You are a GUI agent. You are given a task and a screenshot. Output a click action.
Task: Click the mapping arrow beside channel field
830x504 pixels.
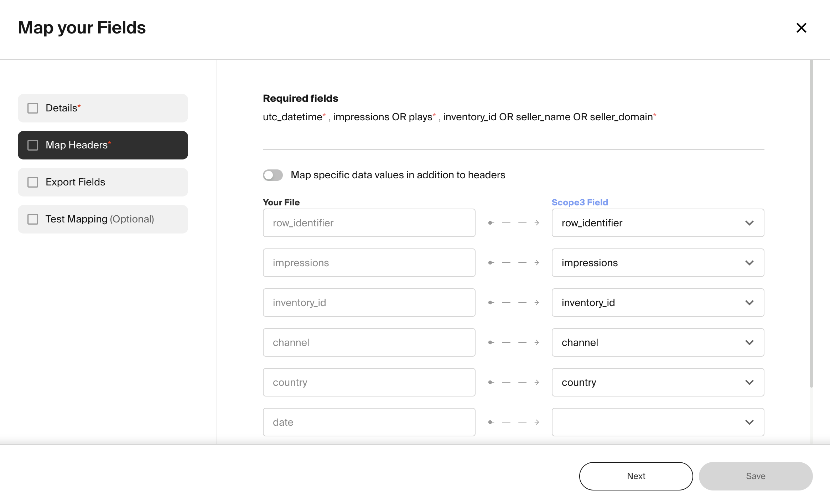(513, 343)
